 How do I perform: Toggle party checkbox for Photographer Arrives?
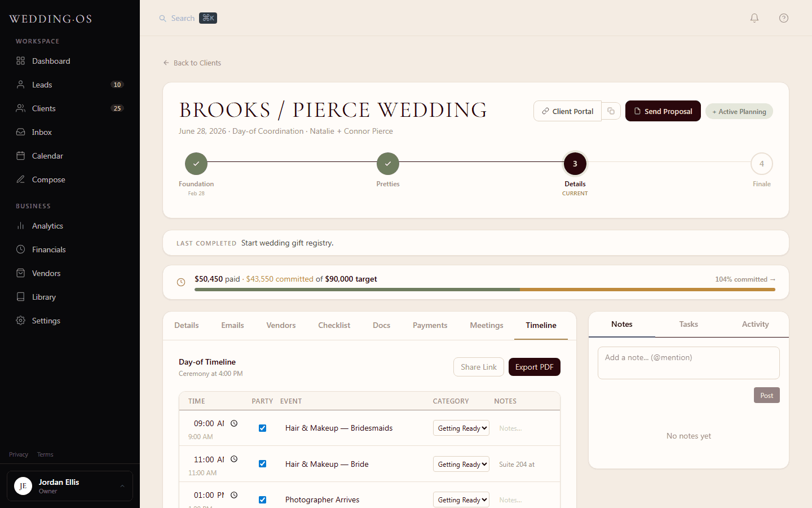[262, 500]
